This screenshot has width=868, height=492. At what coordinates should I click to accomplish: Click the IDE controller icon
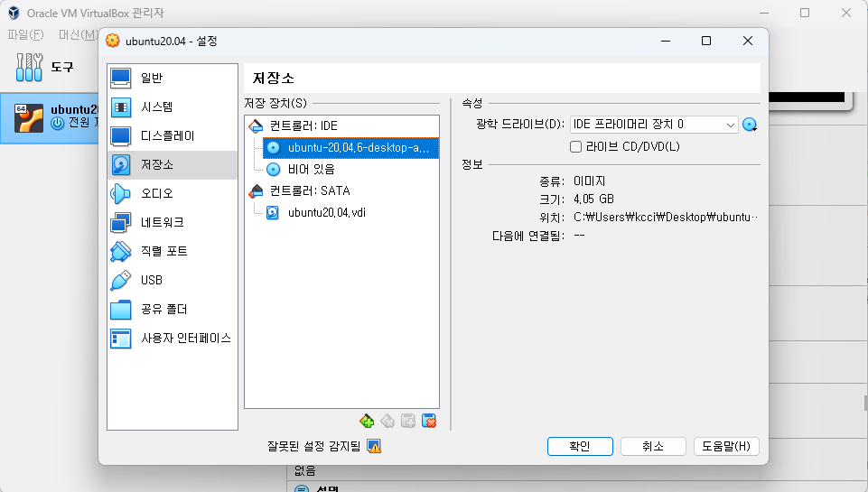[x=256, y=126]
